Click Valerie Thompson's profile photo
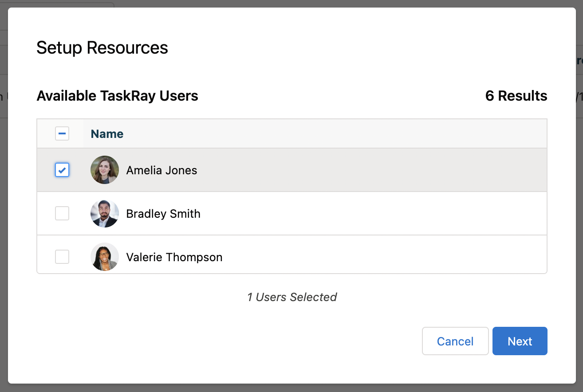 coord(104,257)
